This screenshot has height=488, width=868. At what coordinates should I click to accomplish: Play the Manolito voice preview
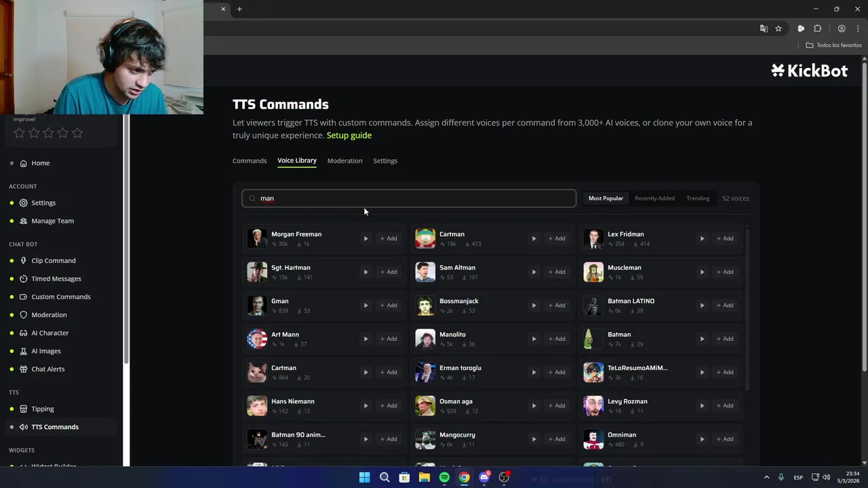click(534, 339)
